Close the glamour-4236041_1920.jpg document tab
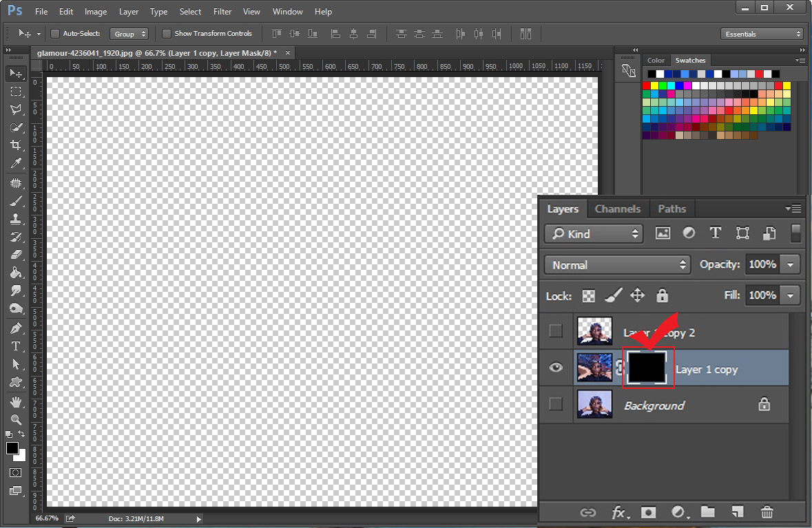Viewport: 812px width, 528px height. [288, 53]
